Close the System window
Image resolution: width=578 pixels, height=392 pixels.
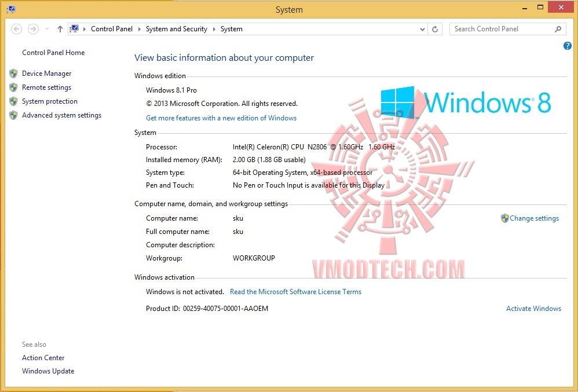point(561,8)
